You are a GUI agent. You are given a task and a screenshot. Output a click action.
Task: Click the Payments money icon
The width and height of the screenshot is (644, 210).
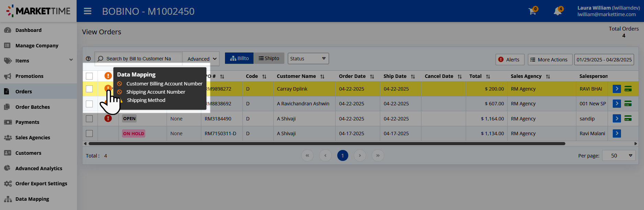[x=8, y=122]
